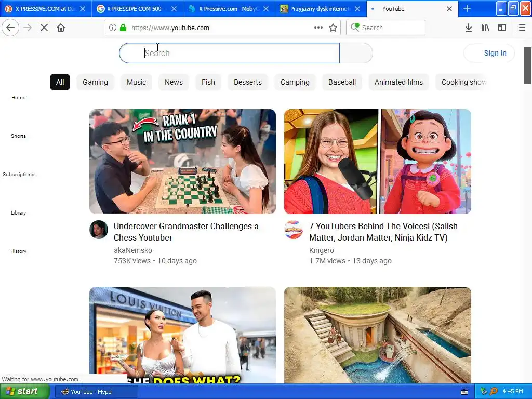Screen dimensions: 532x399
Task: Open the downloads arrow icon
Action: point(469,28)
